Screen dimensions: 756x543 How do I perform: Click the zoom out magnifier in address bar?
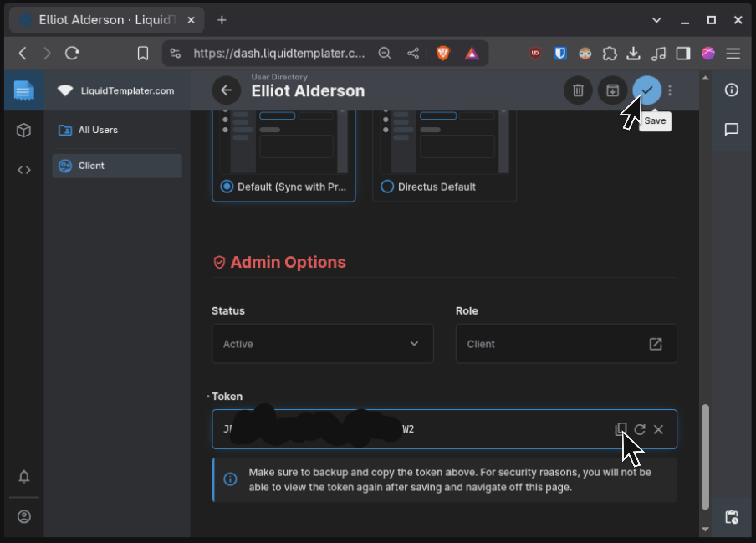coord(384,53)
